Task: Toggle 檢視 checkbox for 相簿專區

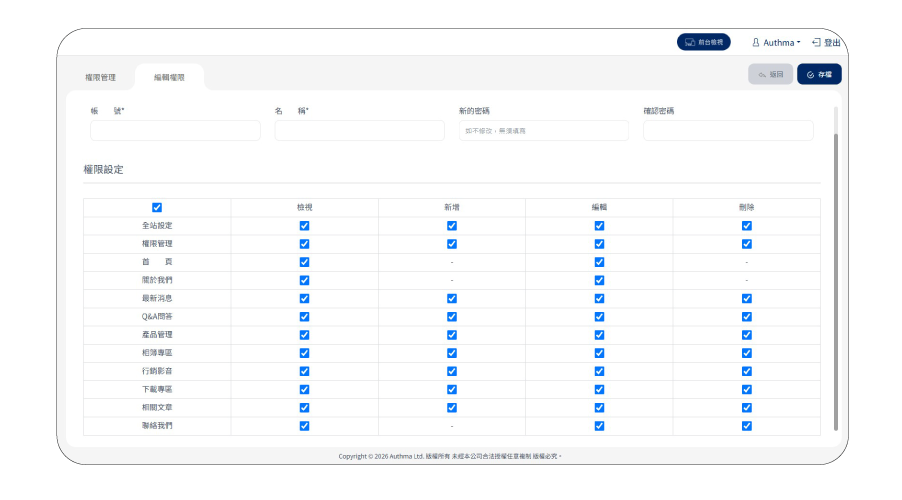Action: point(304,353)
